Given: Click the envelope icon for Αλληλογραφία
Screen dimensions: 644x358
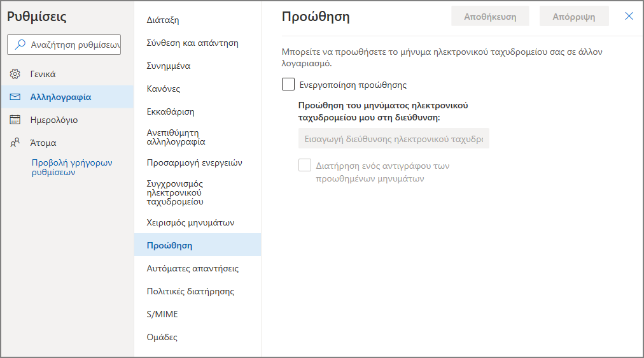Looking at the screenshot, I should click(15, 97).
